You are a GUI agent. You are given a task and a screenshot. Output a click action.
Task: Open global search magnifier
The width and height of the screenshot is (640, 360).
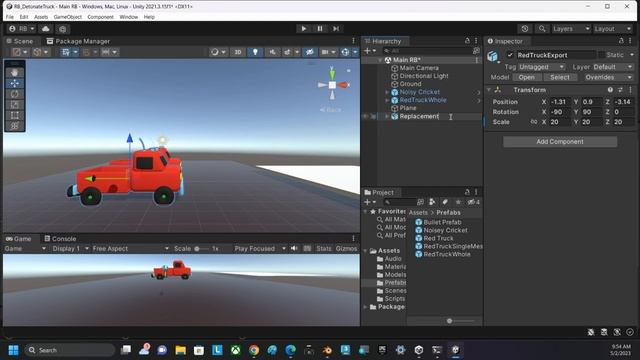tap(542, 29)
